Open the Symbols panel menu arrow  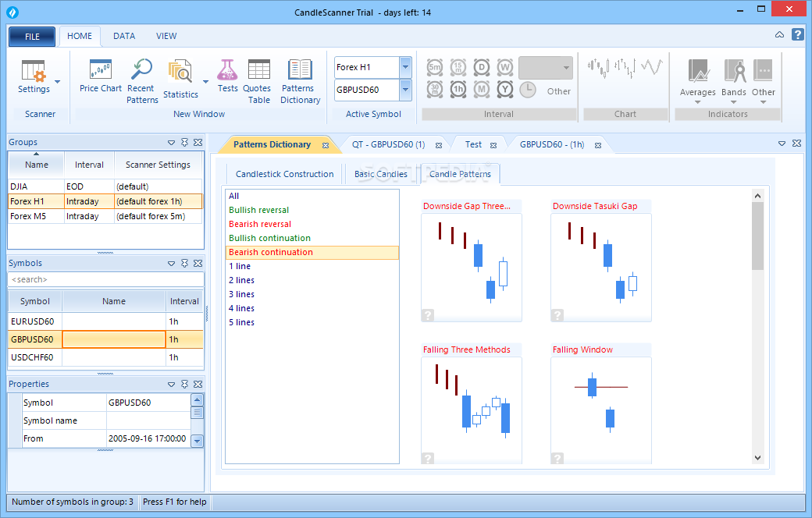point(172,264)
